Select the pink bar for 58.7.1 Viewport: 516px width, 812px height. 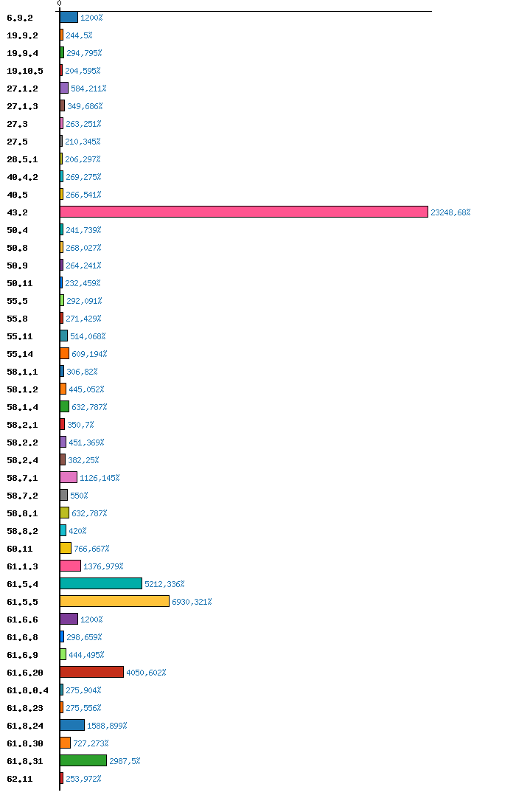coord(68,478)
